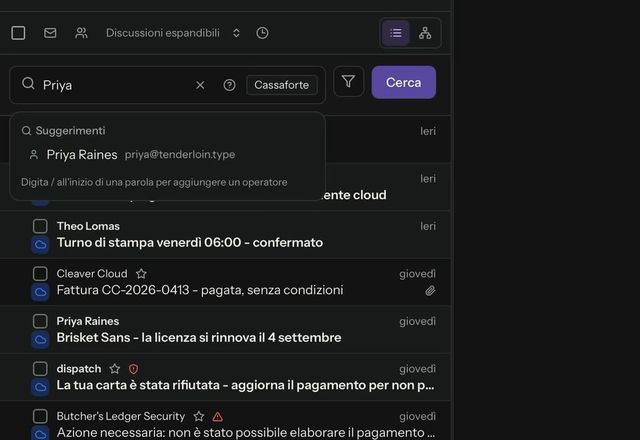Click sender name Theo Lomas

tap(88, 226)
